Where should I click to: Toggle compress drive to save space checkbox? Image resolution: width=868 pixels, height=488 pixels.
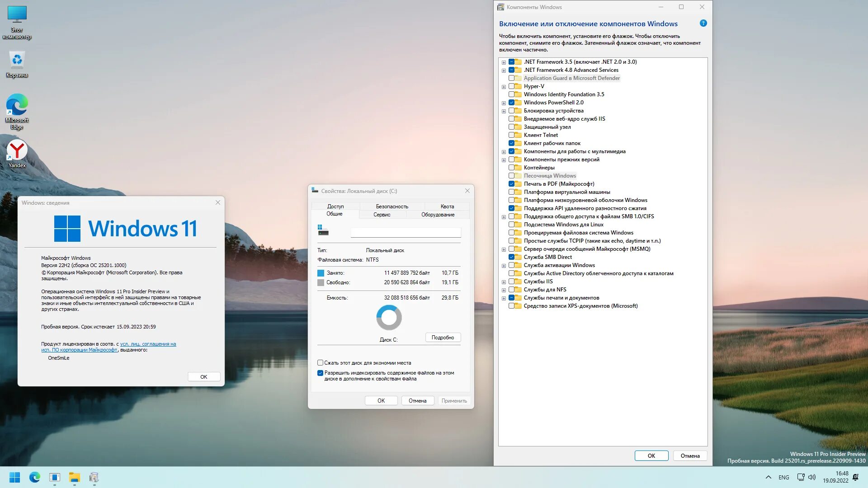(321, 362)
